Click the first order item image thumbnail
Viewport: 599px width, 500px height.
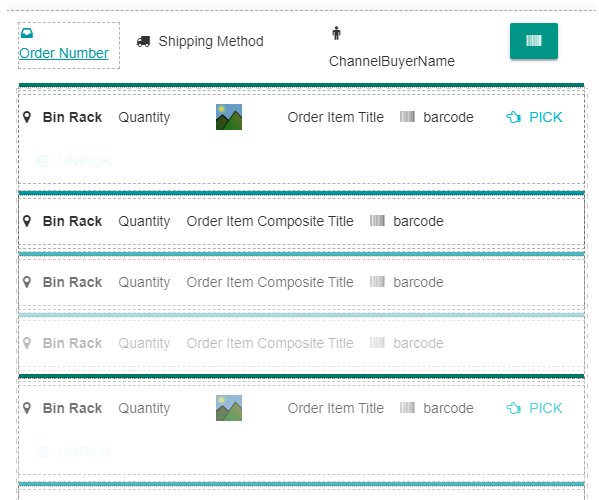pos(229,117)
